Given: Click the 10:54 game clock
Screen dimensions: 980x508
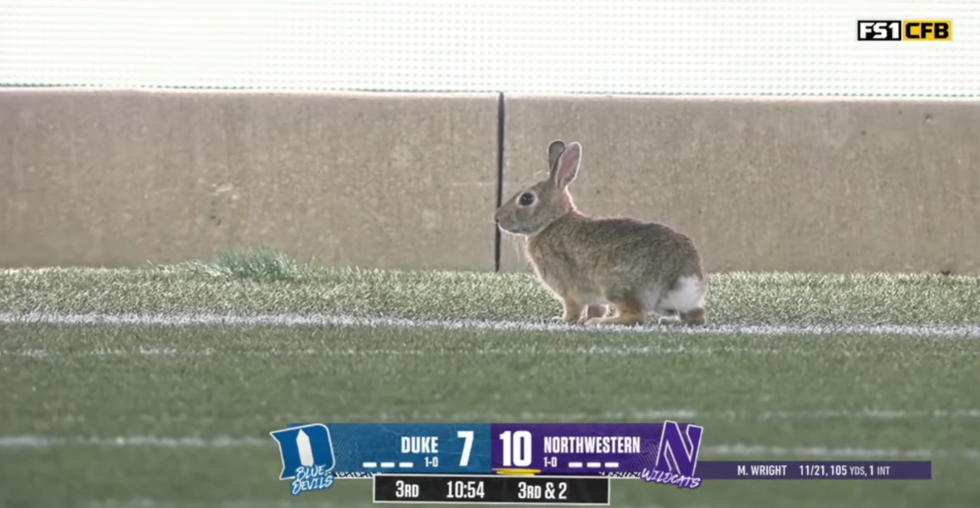Looking at the screenshot, I should click(465, 490).
